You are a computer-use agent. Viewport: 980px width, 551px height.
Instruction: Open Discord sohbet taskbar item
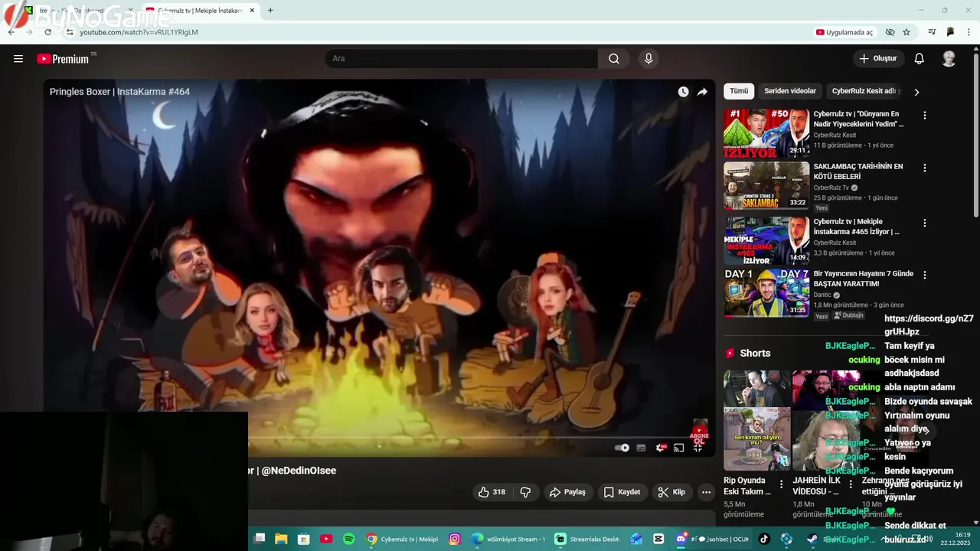click(711, 539)
